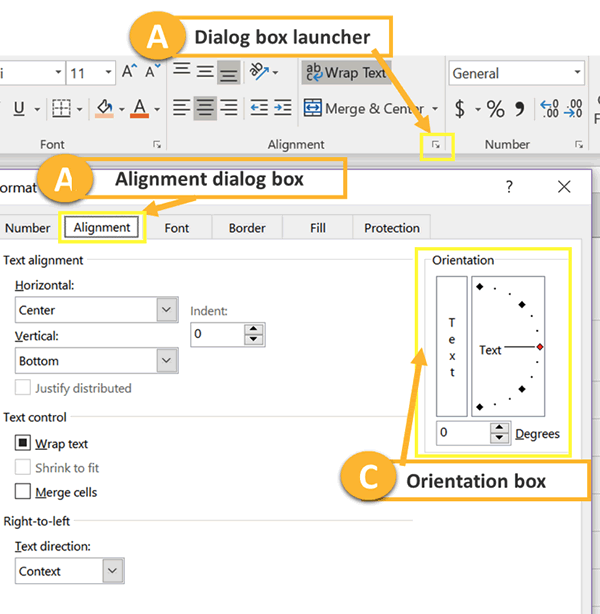Toggle Underline formatting
Screen dimensions: 600x614
[x=19, y=108]
